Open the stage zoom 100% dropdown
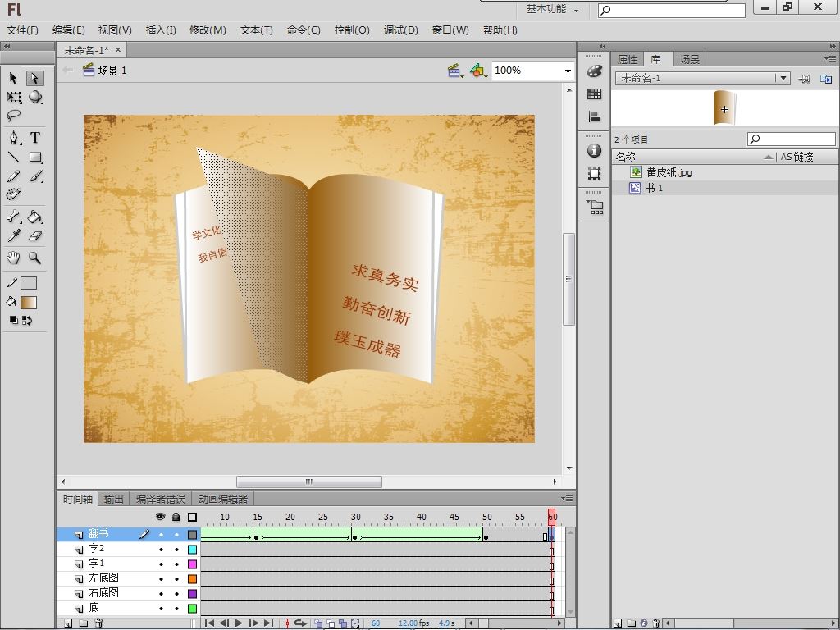This screenshot has height=630, width=840. (x=567, y=71)
